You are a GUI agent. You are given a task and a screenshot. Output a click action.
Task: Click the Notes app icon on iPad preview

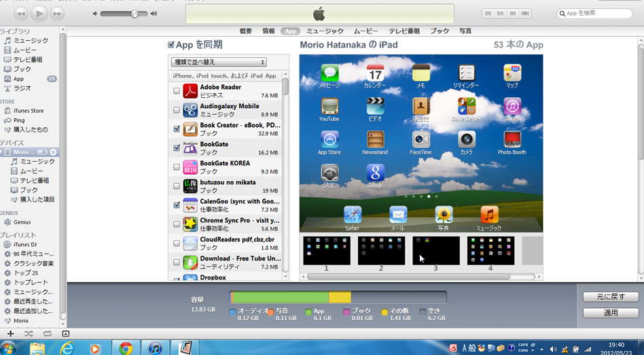click(421, 73)
